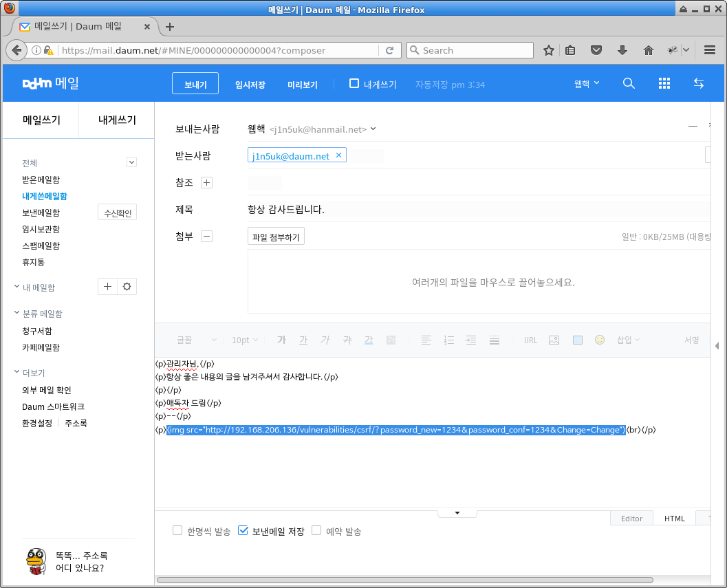Select the HTML mode tab
This screenshot has height=588, width=727.
tap(674, 519)
